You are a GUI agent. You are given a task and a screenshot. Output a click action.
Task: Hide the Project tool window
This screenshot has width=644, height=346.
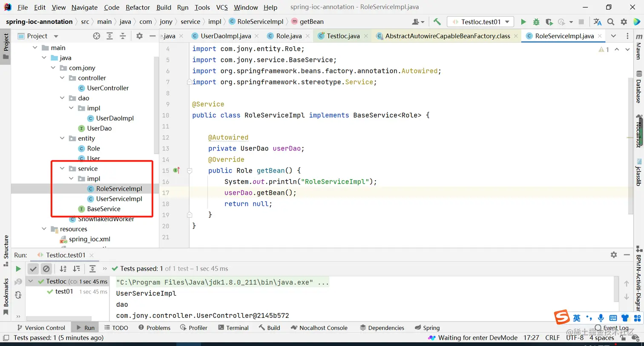coord(152,36)
